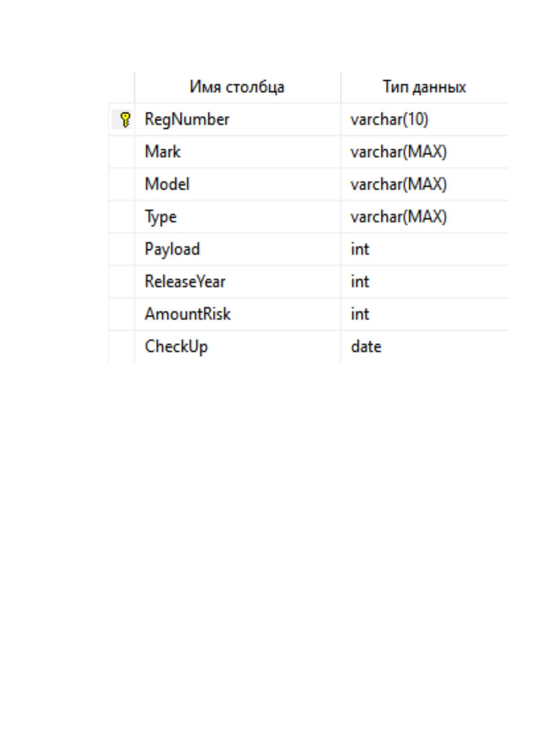Select the AmountRisk column name cell

tap(238, 314)
